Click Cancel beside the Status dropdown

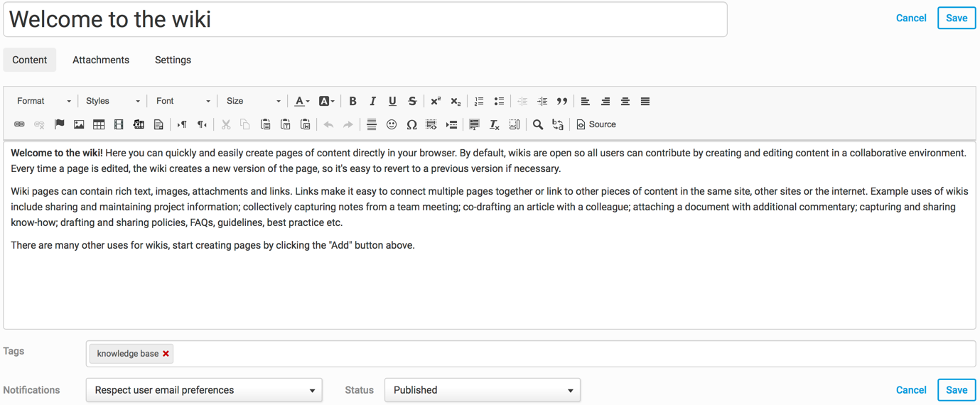click(911, 390)
